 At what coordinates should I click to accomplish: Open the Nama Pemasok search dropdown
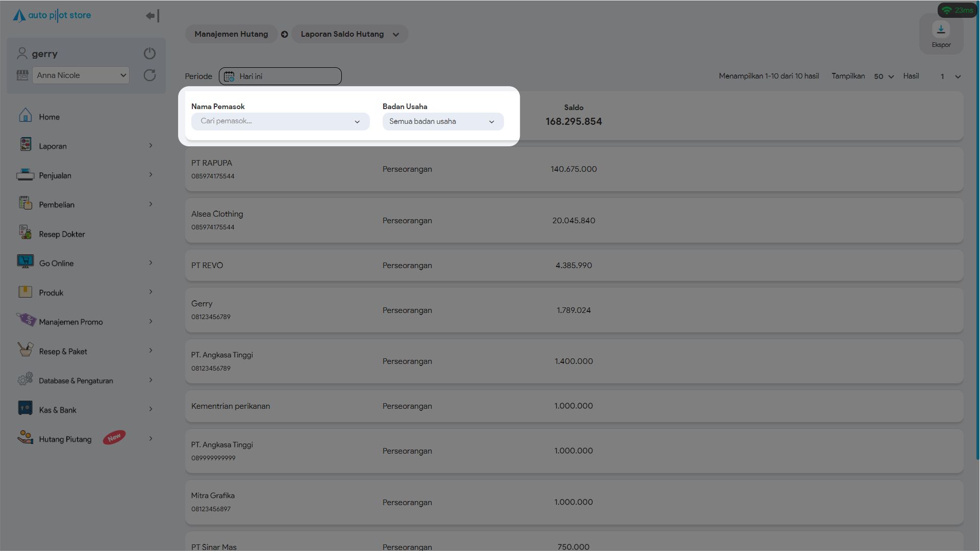click(280, 121)
